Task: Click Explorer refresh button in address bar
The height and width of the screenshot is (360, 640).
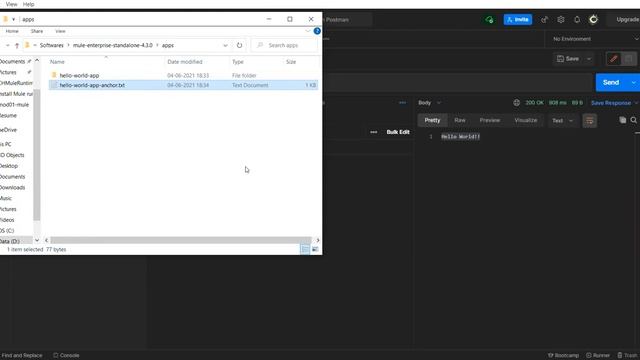Action: (239, 45)
